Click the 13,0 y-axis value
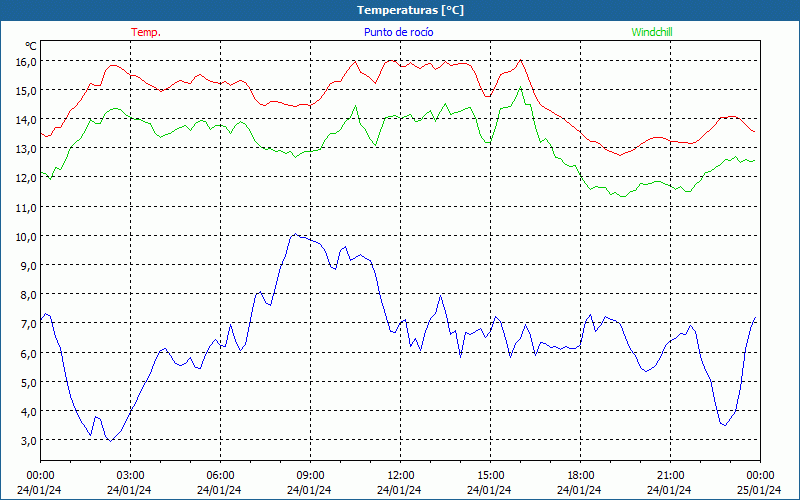This screenshot has width=800, height=500. tap(27, 148)
